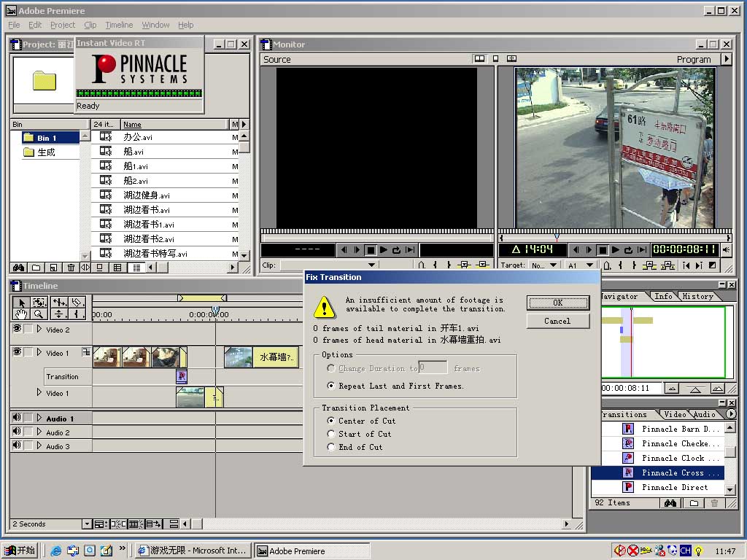Expand the Video 2 track triangle
The height and width of the screenshot is (560, 747).
(39, 329)
